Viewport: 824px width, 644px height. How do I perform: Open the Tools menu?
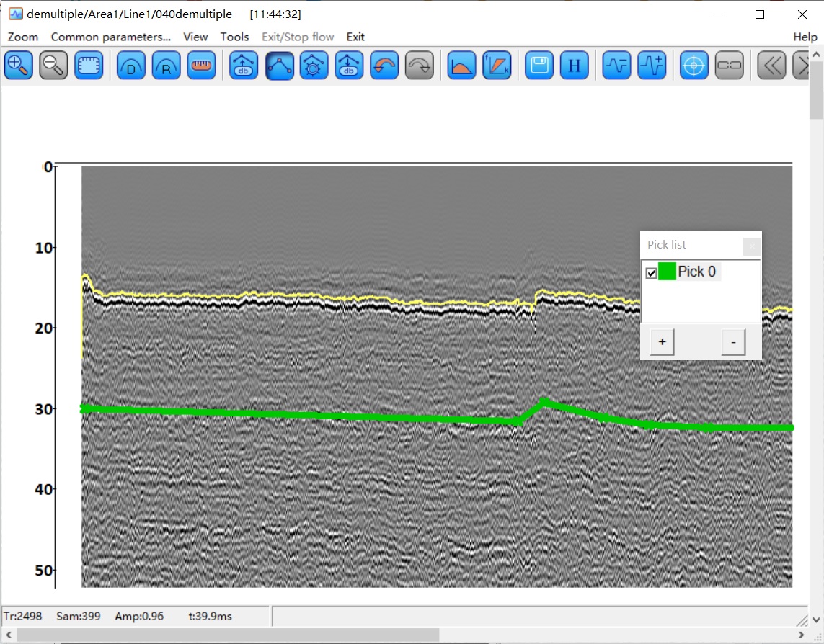point(234,37)
